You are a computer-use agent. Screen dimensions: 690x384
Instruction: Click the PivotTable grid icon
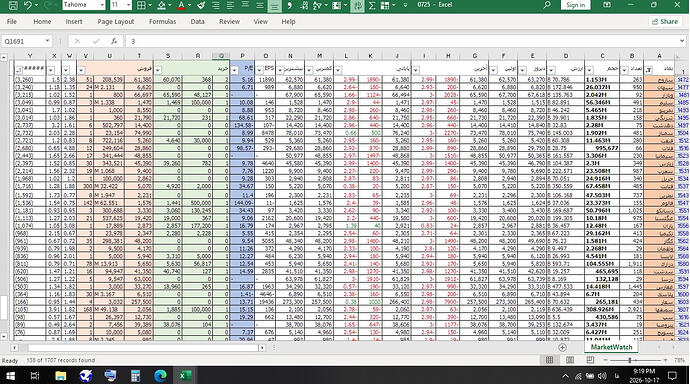(385, 5)
